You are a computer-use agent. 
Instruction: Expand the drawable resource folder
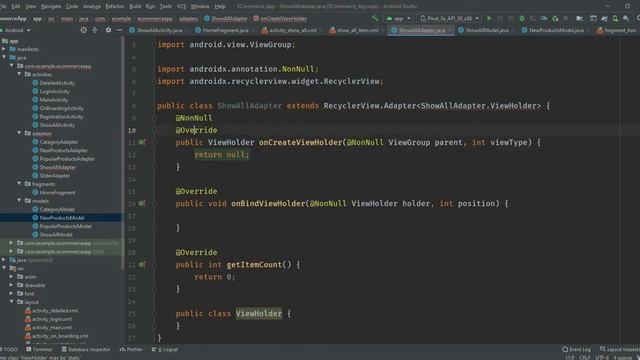pos(11,285)
